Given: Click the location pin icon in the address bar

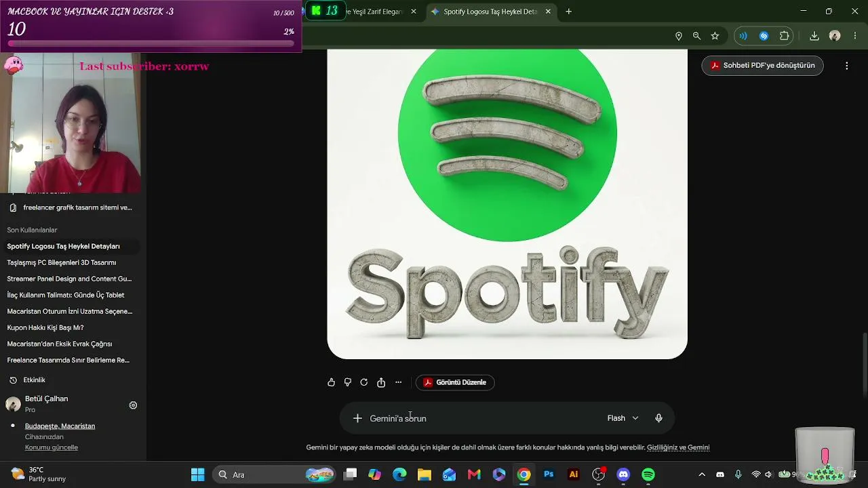Looking at the screenshot, I should click(x=679, y=36).
